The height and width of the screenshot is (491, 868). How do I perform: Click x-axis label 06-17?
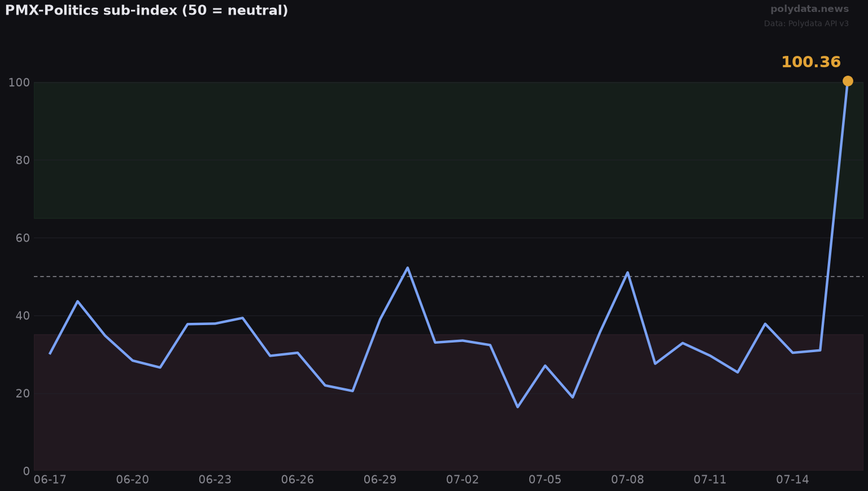tap(50, 480)
